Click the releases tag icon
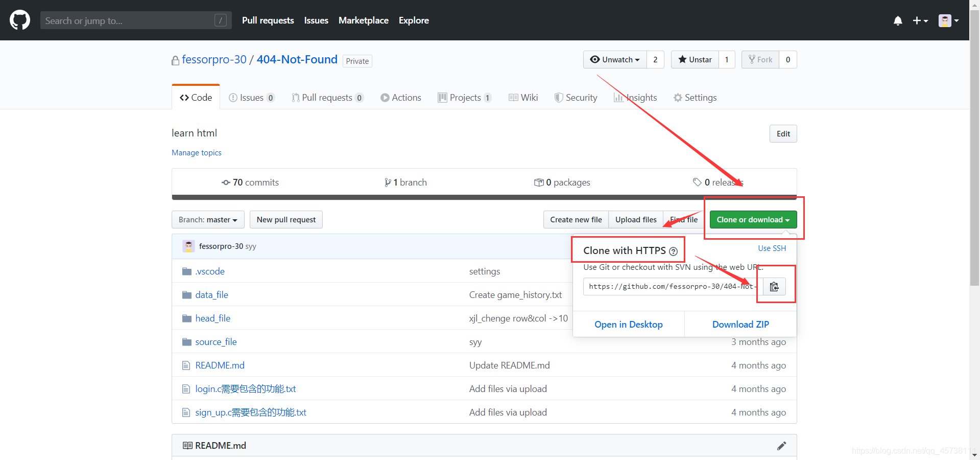980x460 pixels. click(697, 182)
